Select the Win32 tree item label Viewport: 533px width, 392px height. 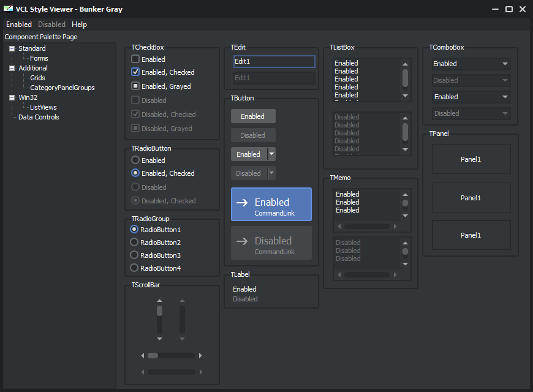pos(28,98)
